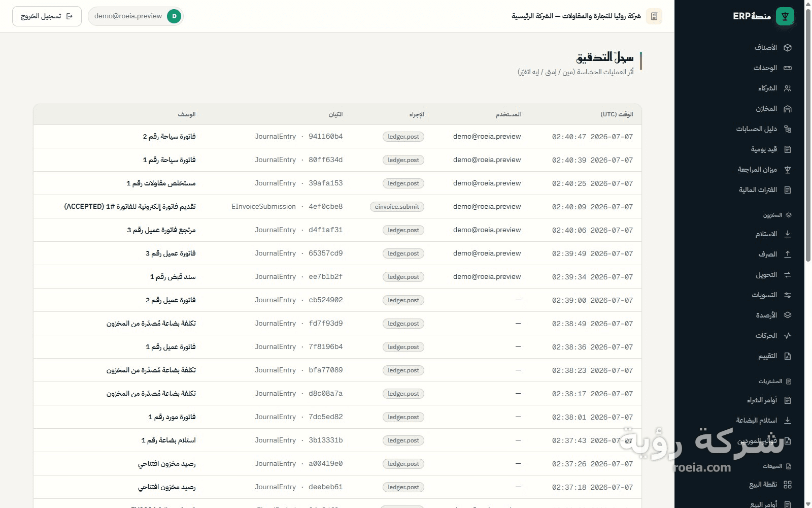Click التسويات sliders icon

(788, 295)
